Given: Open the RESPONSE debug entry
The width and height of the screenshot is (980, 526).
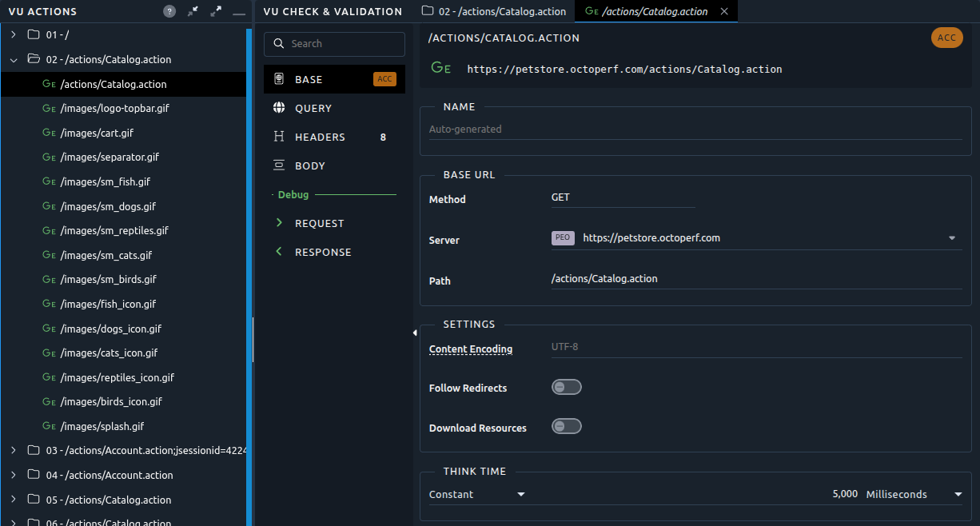Looking at the screenshot, I should 334,252.
